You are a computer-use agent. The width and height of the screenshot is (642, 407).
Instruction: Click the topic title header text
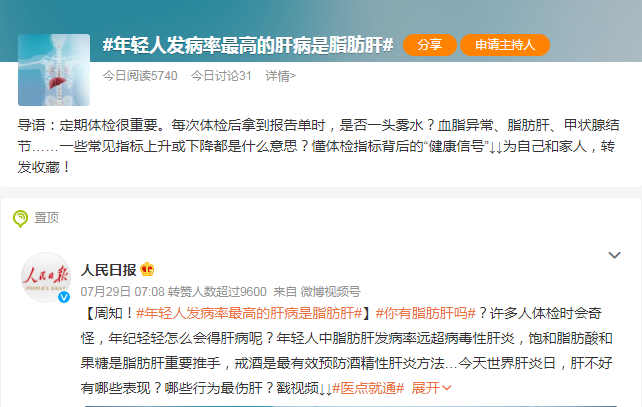[248, 45]
